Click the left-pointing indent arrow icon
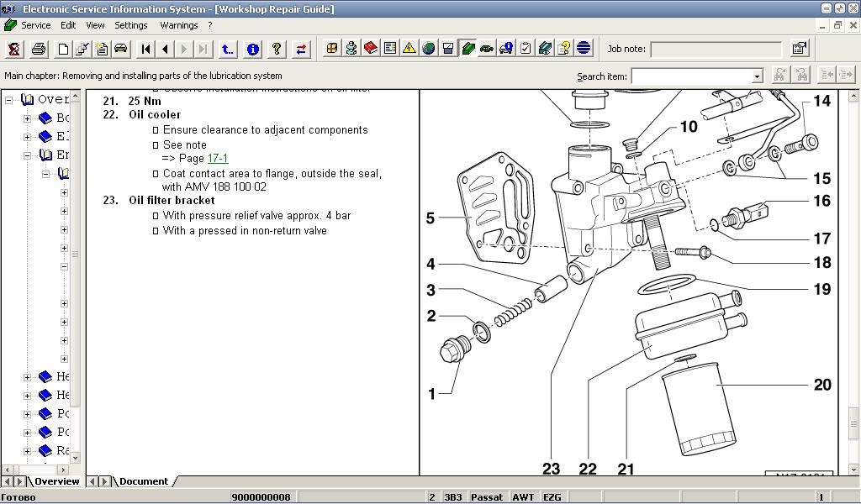Image resolution: width=861 pixels, height=504 pixels. tap(827, 75)
